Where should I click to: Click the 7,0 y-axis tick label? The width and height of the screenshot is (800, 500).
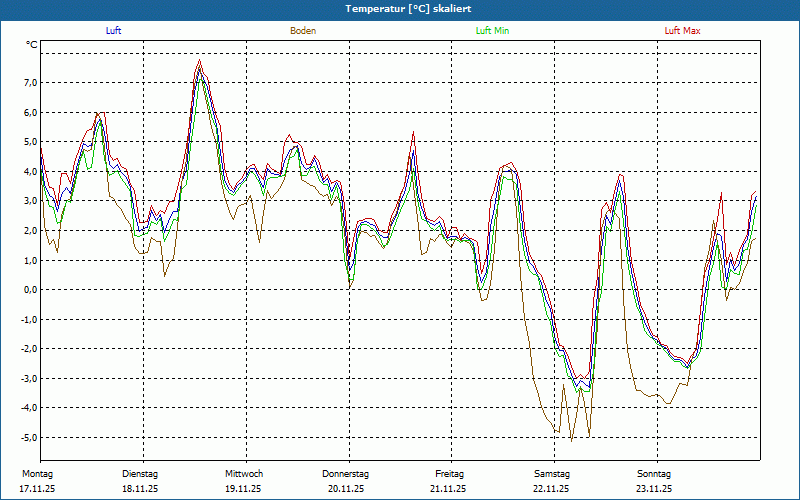(x=29, y=83)
